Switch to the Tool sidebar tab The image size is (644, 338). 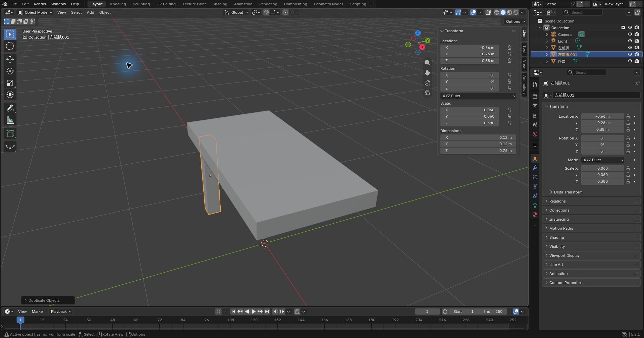point(524,50)
